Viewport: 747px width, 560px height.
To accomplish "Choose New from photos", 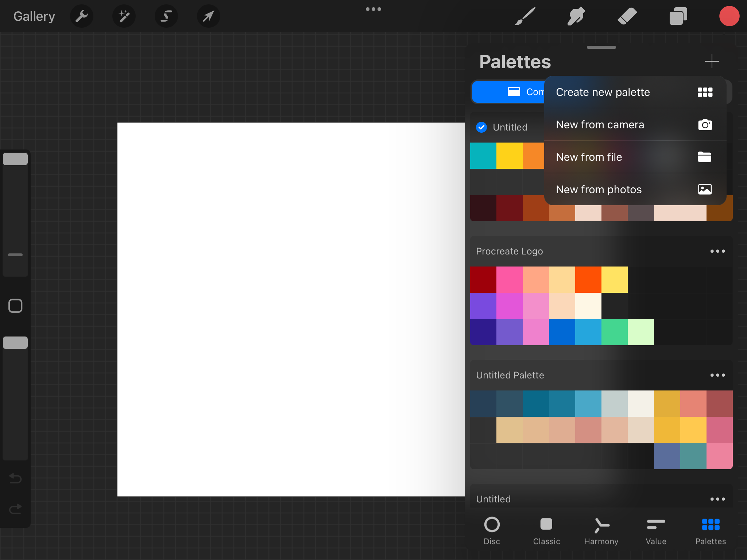I will coord(635,190).
